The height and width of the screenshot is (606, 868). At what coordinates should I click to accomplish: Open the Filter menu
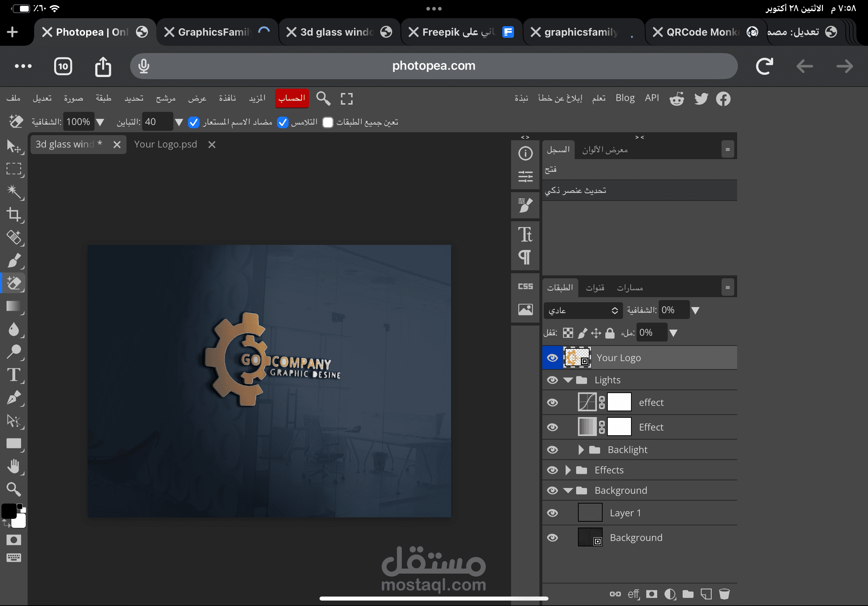tap(166, 98)
